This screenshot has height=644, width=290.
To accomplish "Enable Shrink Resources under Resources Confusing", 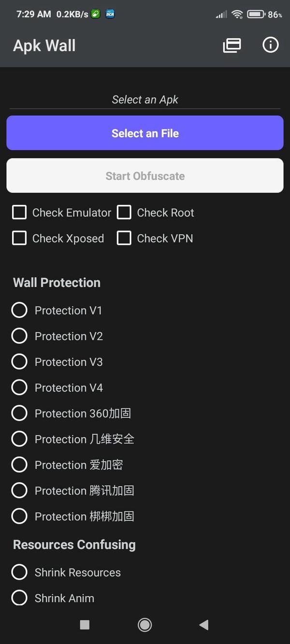I will [x=19, y=572].
